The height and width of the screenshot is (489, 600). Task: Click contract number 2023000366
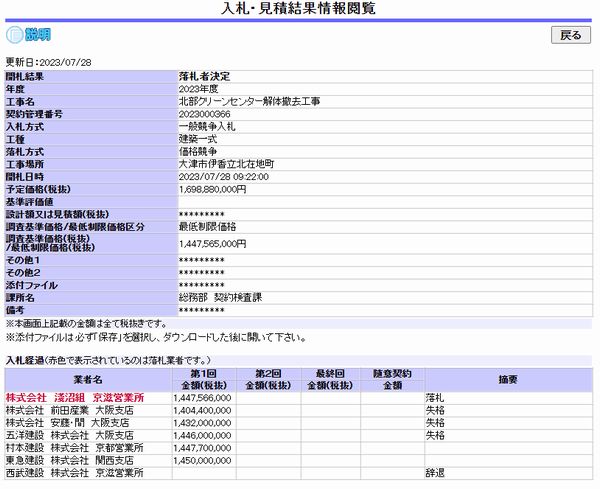[x=204, y=114]
